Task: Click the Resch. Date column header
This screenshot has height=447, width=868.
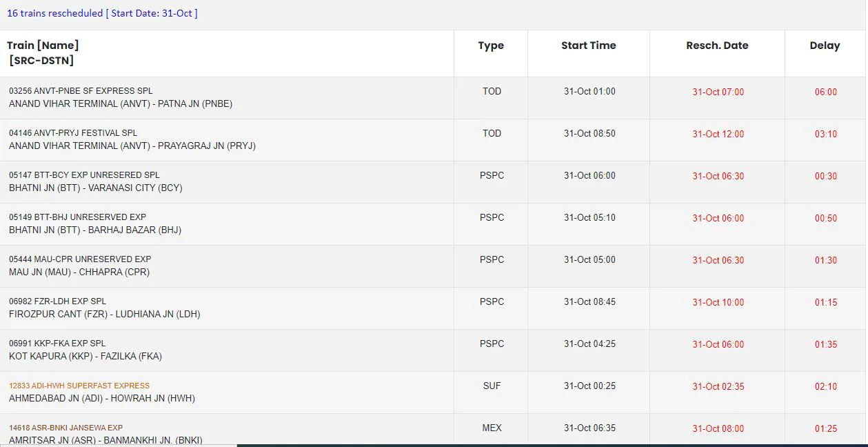Action: (x=717, y=46)
